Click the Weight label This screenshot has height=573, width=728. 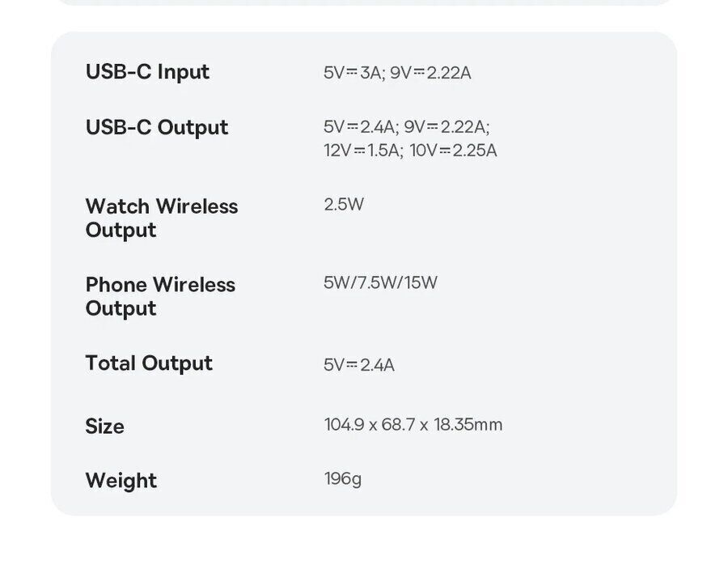[121, 481]
